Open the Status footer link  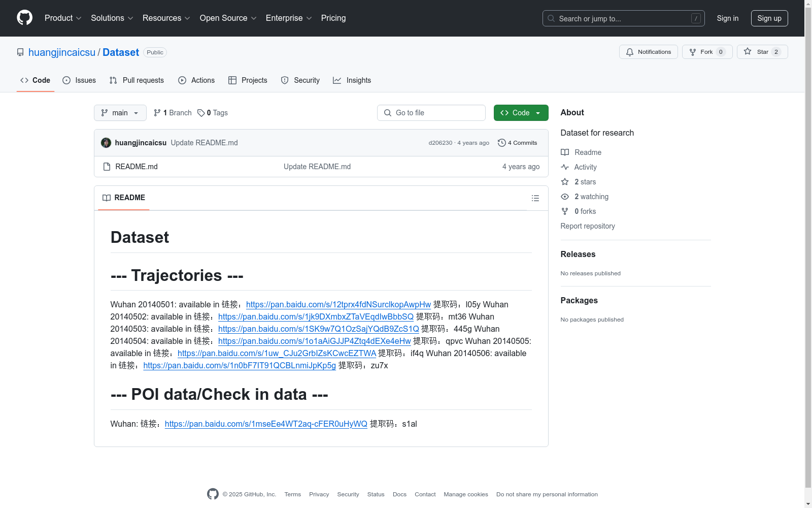click(376, 494)
